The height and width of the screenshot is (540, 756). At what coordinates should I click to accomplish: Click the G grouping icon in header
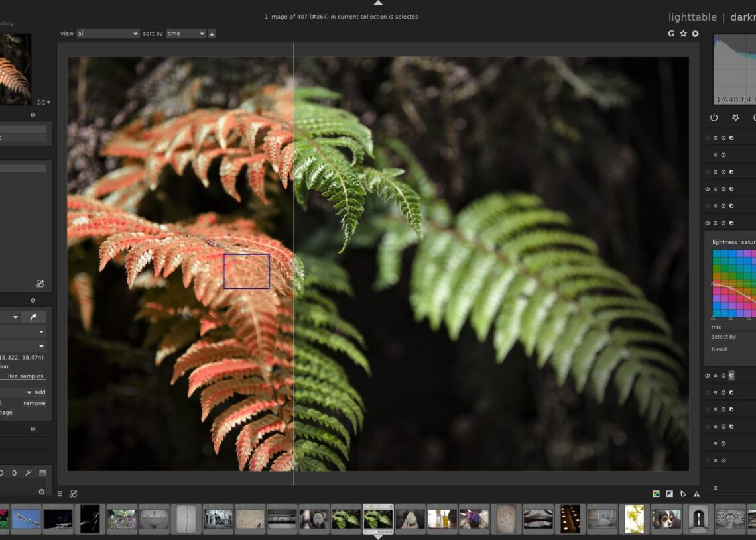click(x=671, y=34)
